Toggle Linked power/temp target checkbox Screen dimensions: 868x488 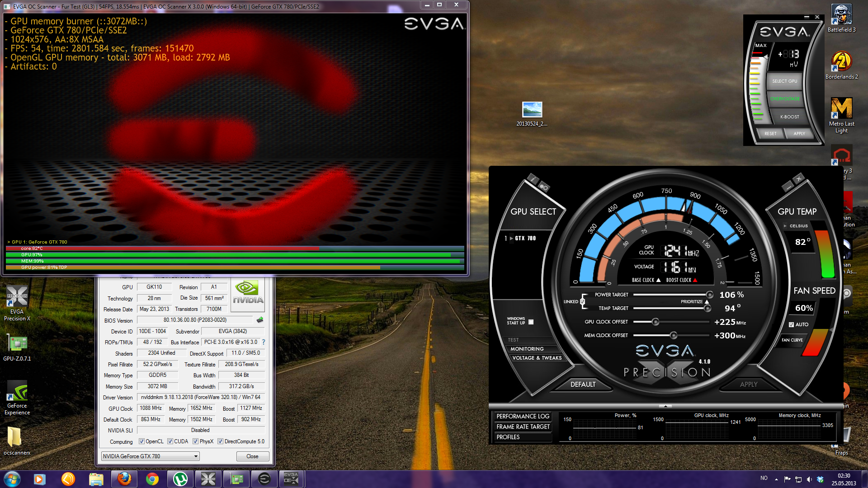[582, 302]
